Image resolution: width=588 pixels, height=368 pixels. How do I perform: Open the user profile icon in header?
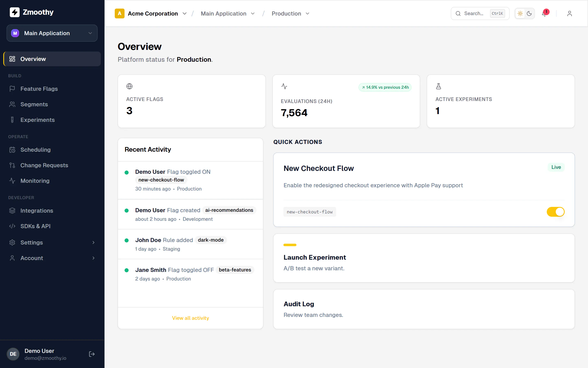point(570,14)
